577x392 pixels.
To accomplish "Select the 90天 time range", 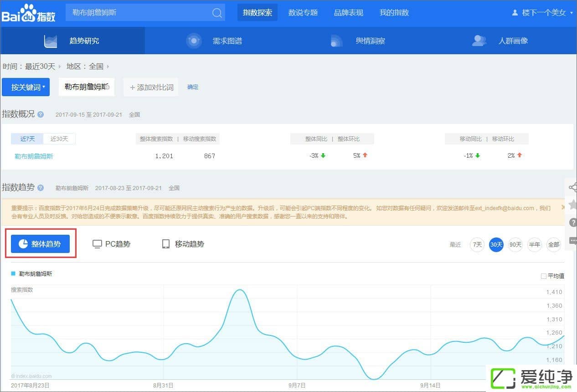I will (515, 245).
